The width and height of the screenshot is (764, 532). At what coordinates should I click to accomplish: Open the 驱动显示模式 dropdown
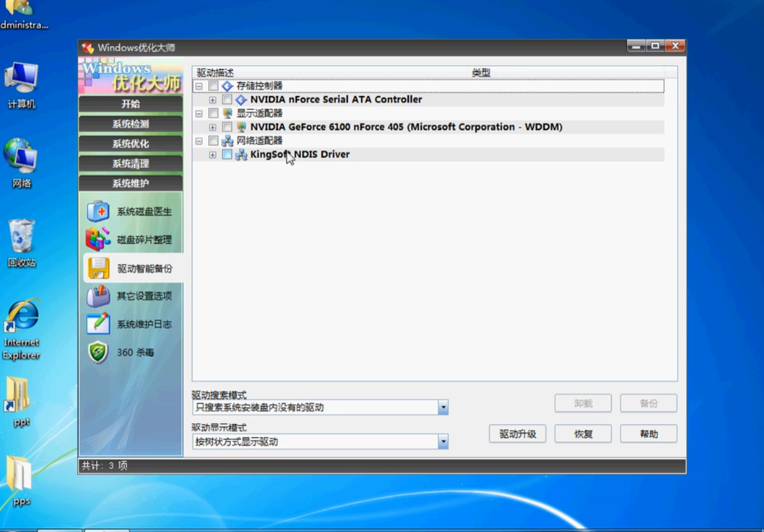tap(443, 442)
